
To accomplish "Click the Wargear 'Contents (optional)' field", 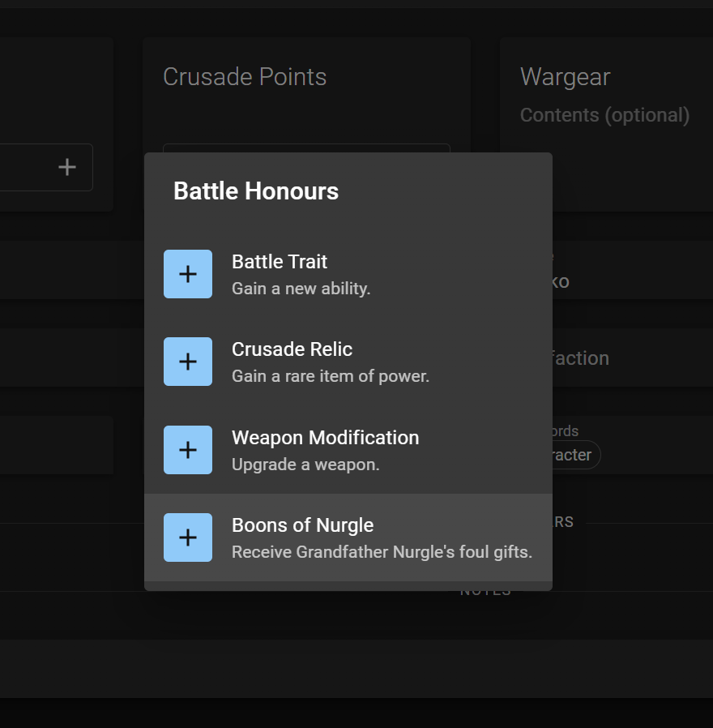I will (604, 115).
